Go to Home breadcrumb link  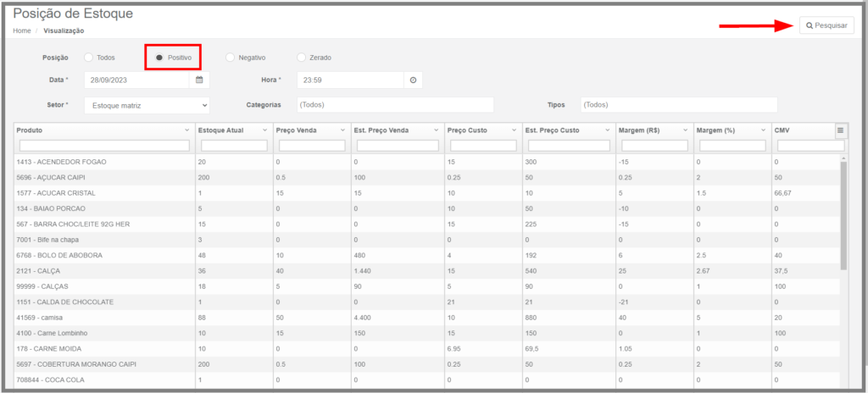pos(21,31)
